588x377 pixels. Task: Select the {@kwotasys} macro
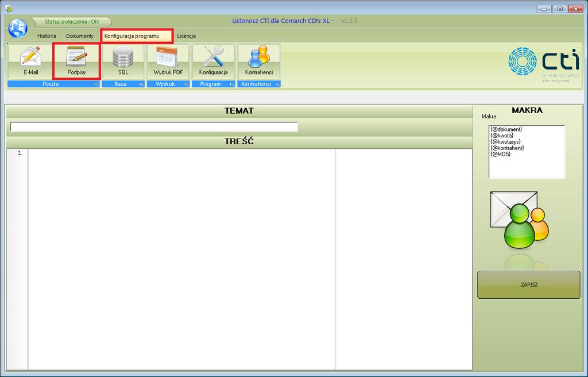pos(505,141)
